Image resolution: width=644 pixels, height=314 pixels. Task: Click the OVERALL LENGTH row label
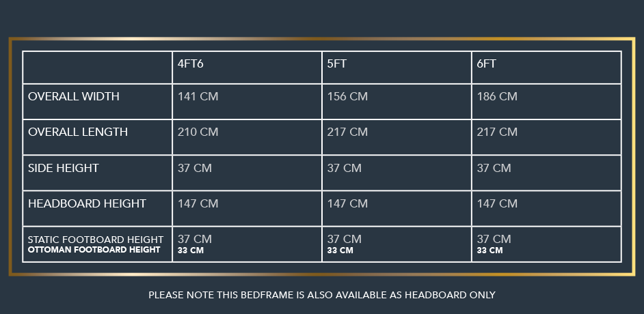coord(78,132)
